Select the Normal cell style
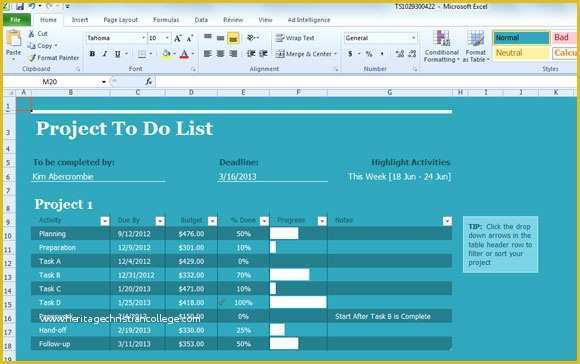The width and height of the screenshot is (580, 364). click(x=521, y=38)
